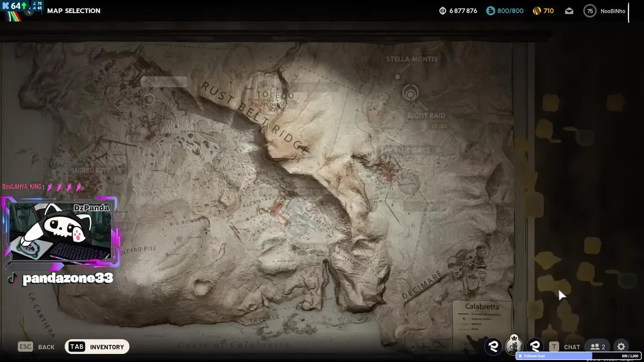644x362 pixels.
Task: Click the MAP SELECTION screen title
Action: tap(73, 11)
